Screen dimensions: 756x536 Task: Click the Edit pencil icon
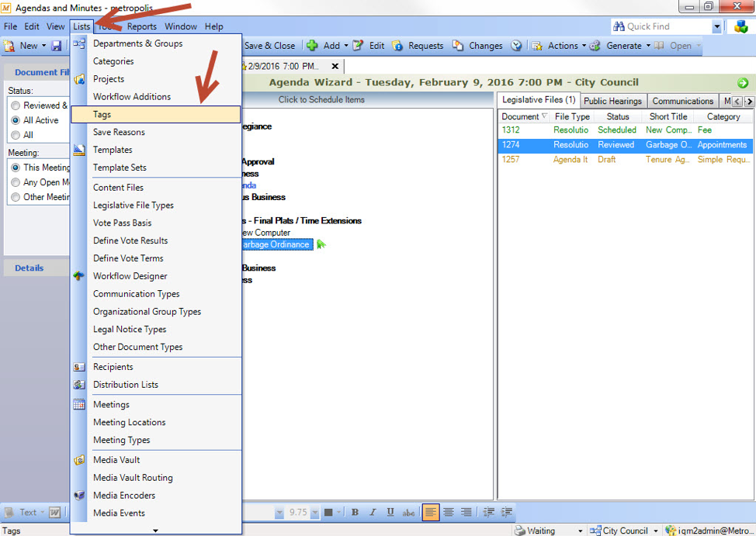tap(357, 46)
